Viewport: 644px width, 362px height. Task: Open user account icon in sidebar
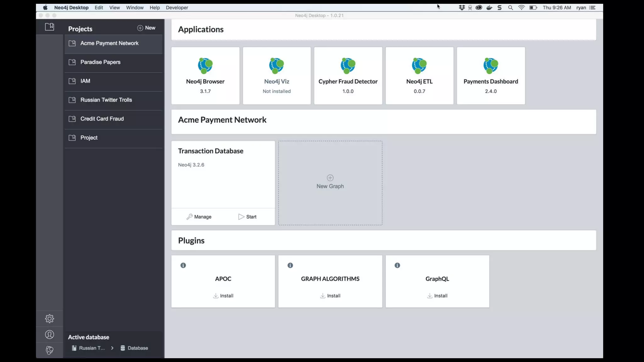49,335
